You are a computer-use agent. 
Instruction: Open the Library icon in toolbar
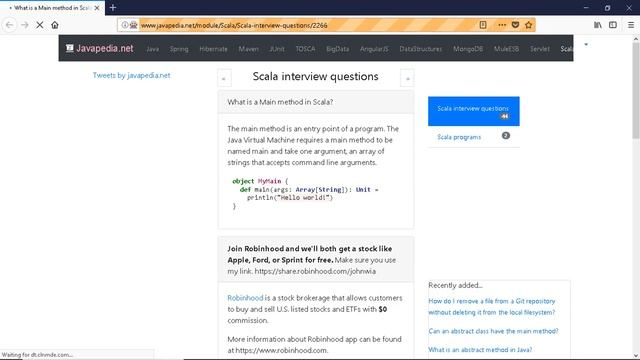point(598,25)
